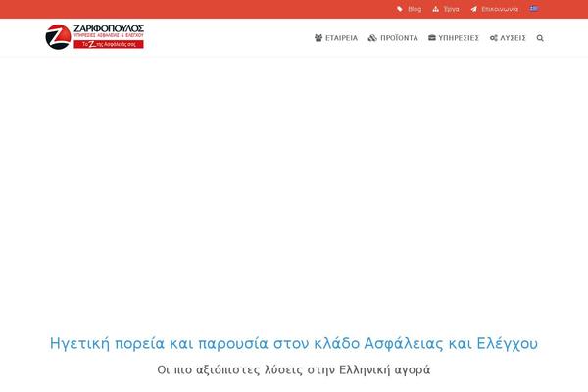Select the Greek flag language icon
The image size is (588, 392).
point(534,8)
